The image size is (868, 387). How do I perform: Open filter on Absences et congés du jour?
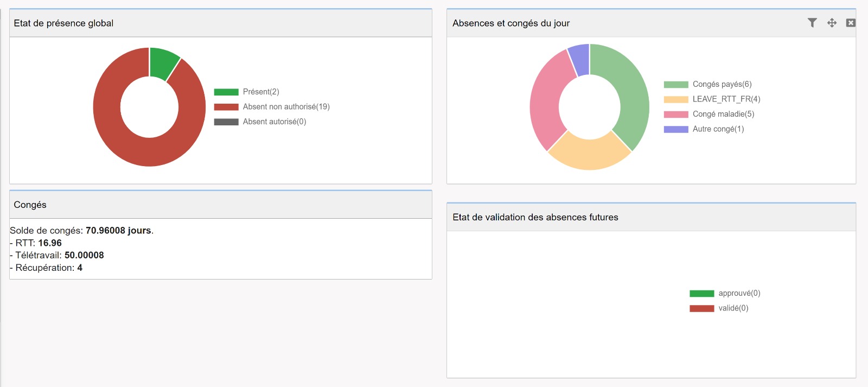click(812, 23)
